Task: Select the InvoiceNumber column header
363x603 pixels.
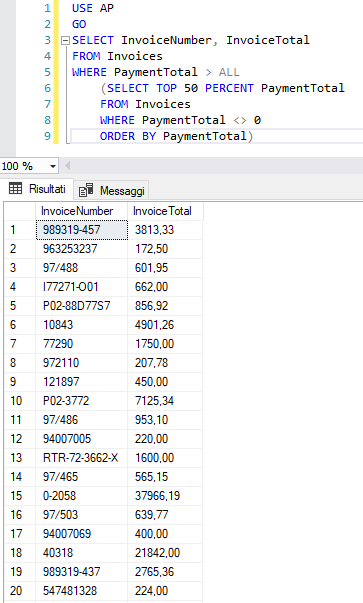Action: pos(81,211)
